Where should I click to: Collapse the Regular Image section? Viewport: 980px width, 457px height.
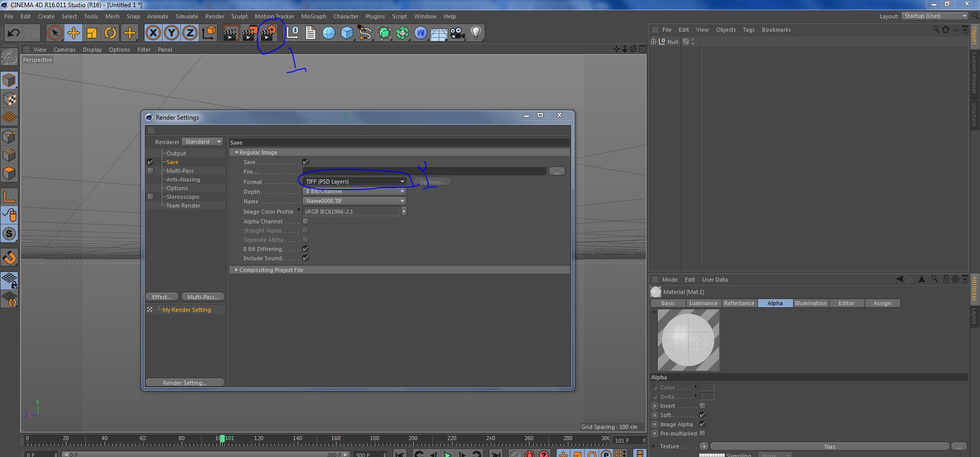[236, 152]
